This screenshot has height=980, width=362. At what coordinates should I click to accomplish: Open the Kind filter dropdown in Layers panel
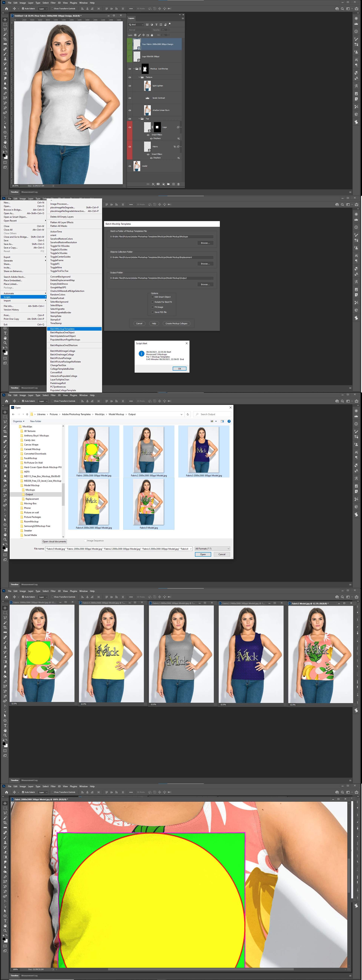[x=136, y=24]
